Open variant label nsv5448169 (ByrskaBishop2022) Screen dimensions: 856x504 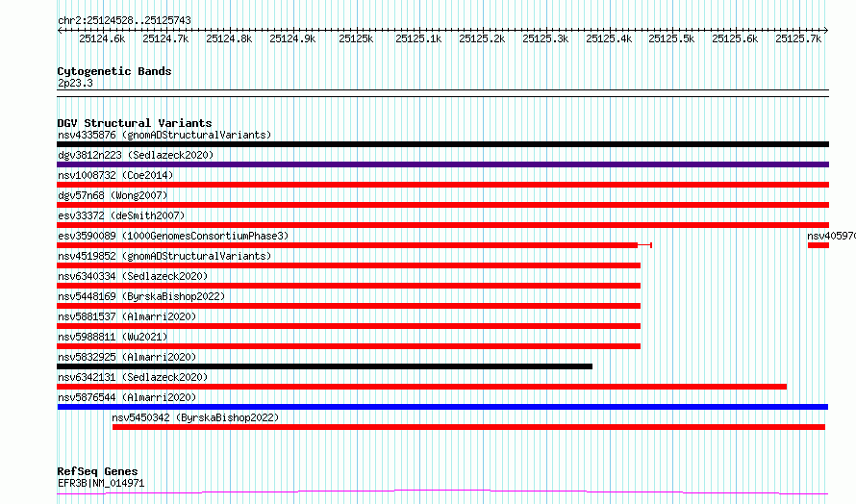tap(141, 296)
